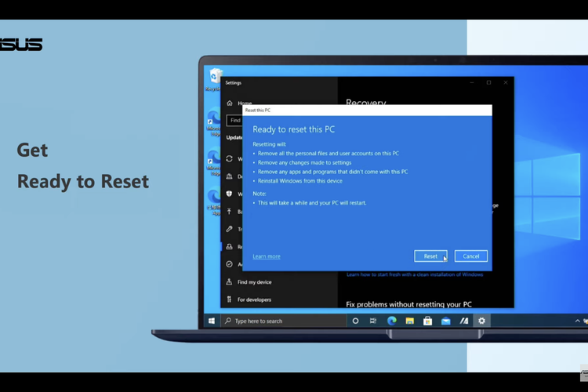
Task: Open Microsoft Store from the taskbar
Action: coord(427,321)
